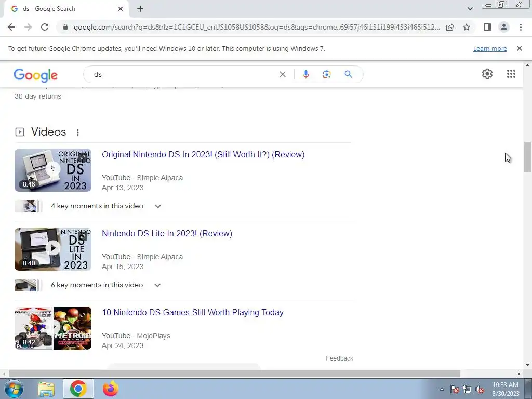Click the Videos section play icon

point(20,132)
